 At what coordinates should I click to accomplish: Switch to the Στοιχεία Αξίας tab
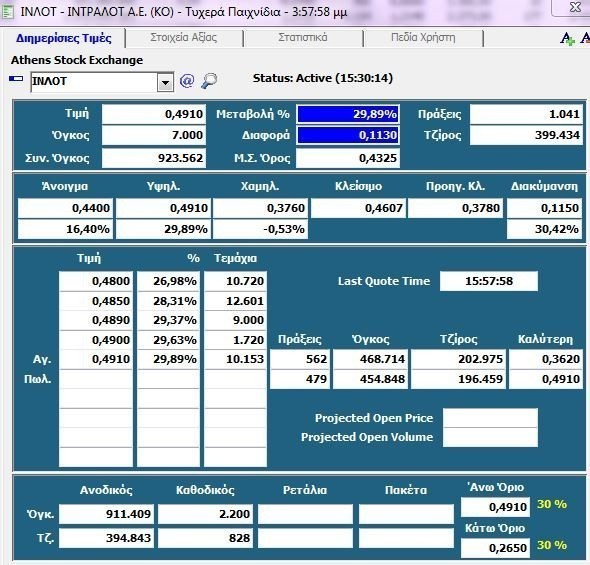pos(184,38)
